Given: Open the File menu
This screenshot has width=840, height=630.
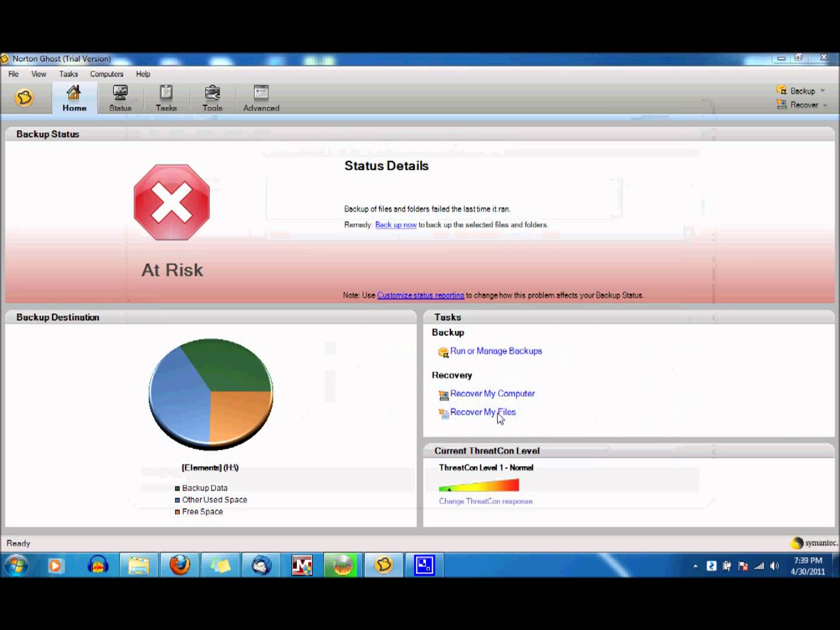Looking at the screenshot, I should tap(13, 74).
